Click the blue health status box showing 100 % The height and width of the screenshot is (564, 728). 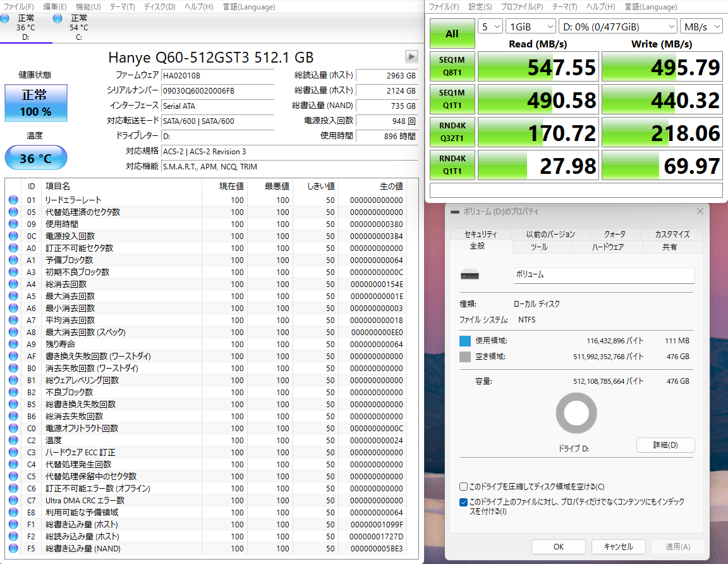(x=35, y=102)
